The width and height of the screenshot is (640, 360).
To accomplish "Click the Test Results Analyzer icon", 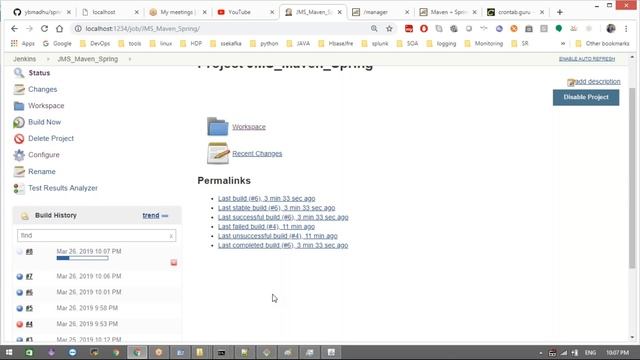I will pyautogui.click(x=19, y=188).
